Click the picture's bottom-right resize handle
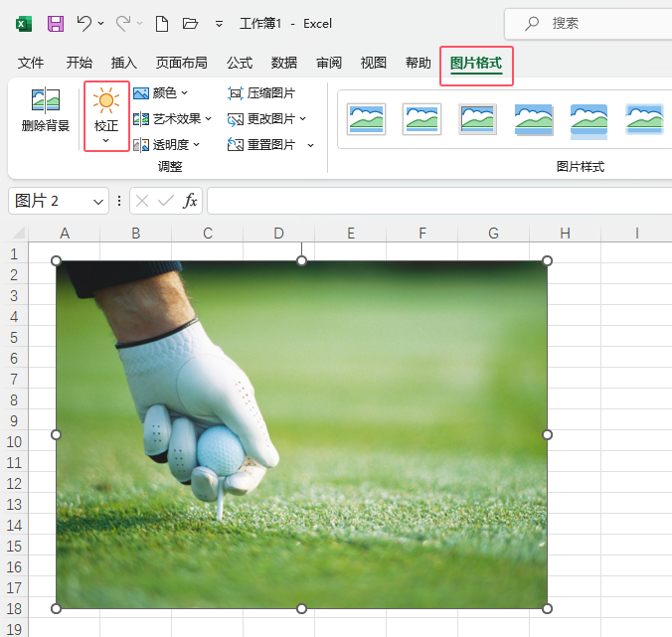 coord(548,609)
